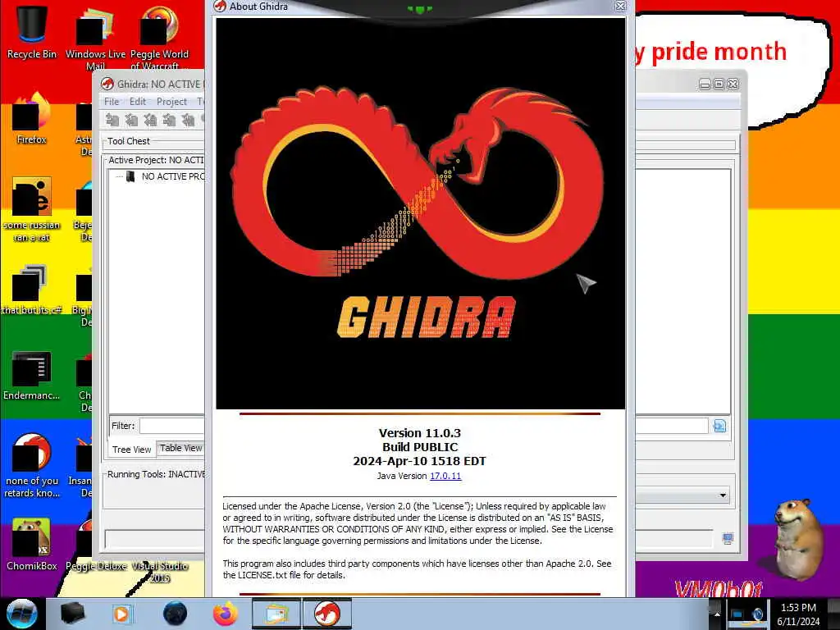840x630 pixels.
Task: Click the dragon icon in About Ghidra title
Action: 220,7
